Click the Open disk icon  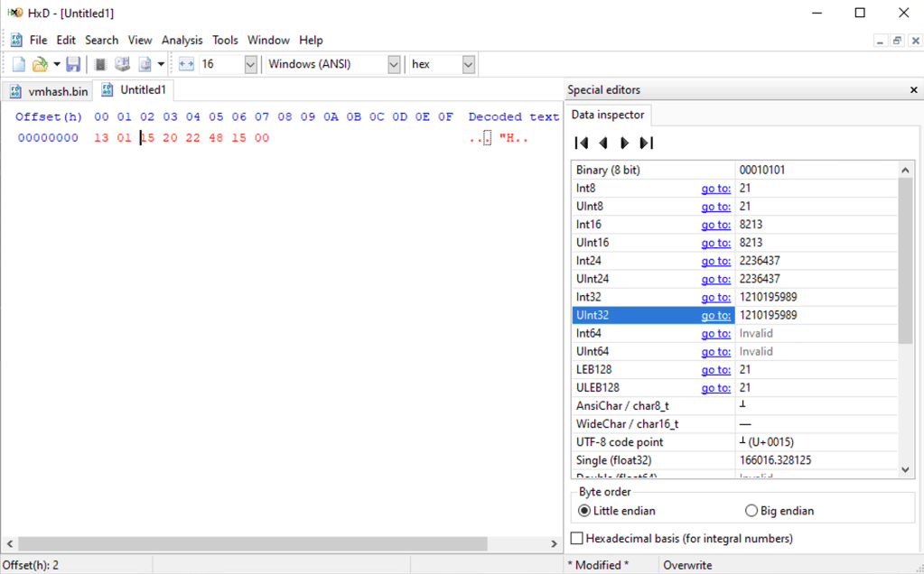click(122, 64)
